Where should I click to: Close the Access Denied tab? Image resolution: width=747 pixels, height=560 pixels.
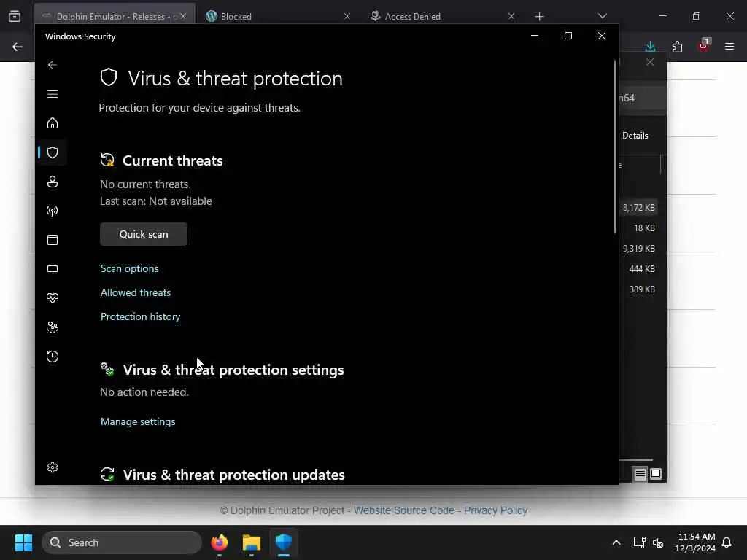point(511,16)
